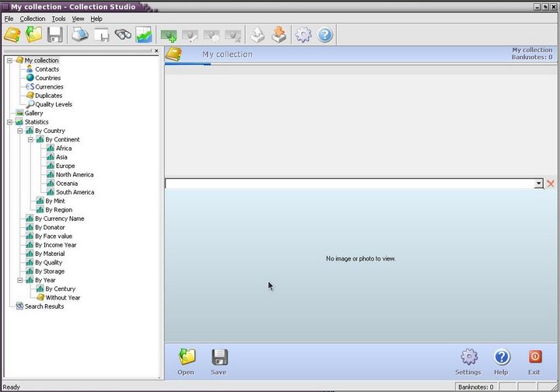Image resolution: width=560 pixels, height=392 pixels.
Task: Select By Storage in the tree
Action: 50,271
